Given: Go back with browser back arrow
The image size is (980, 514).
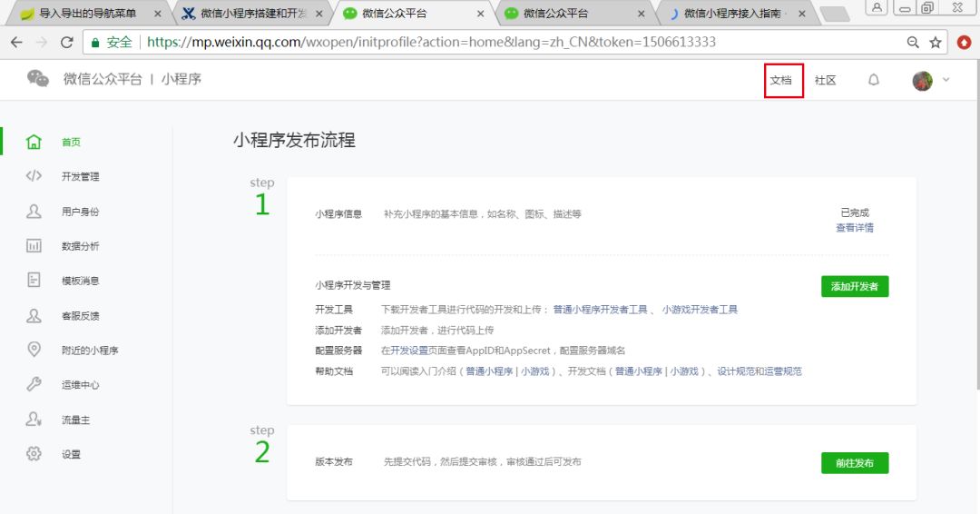Looking at the screenshot, I should tap(17, 43).
